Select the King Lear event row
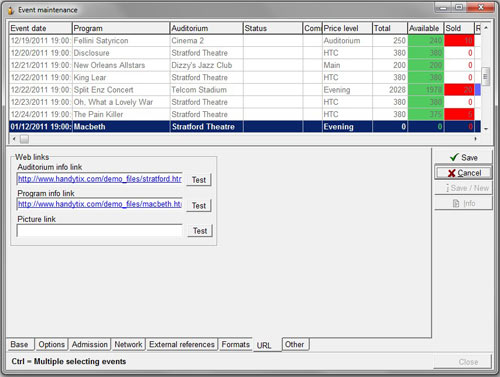The height and width of the screenshot is (377, 500). (245, 78)
